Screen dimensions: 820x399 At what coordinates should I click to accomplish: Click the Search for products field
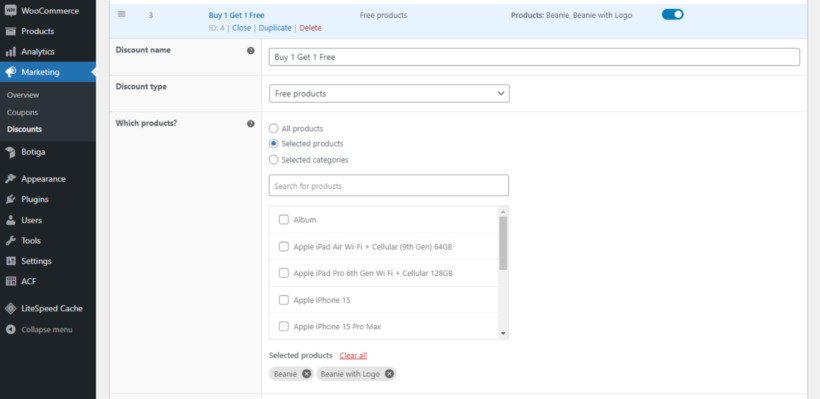click(x=389, y=186)
